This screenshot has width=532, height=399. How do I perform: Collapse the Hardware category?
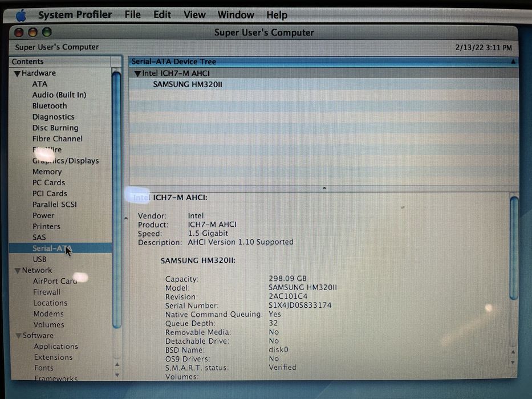click(17, 74)
